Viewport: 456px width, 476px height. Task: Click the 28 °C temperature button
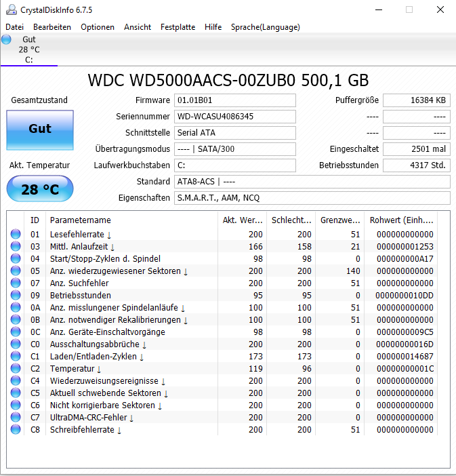40,189
